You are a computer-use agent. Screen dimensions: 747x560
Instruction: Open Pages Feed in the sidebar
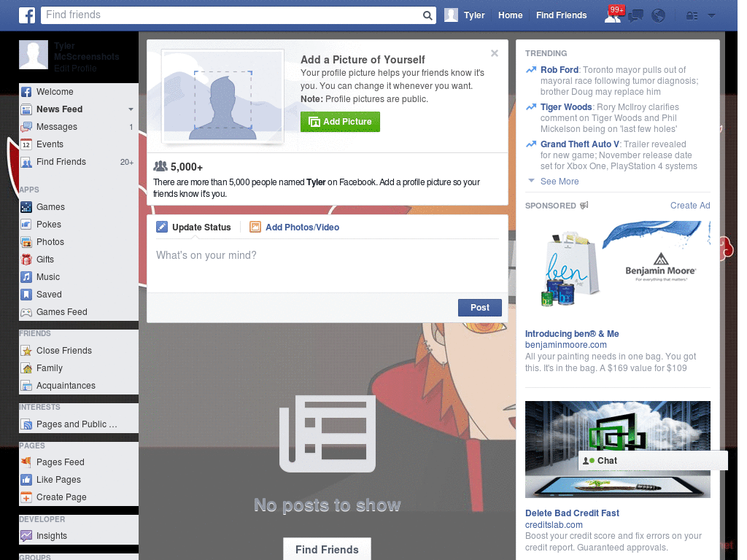pos(79,462)
